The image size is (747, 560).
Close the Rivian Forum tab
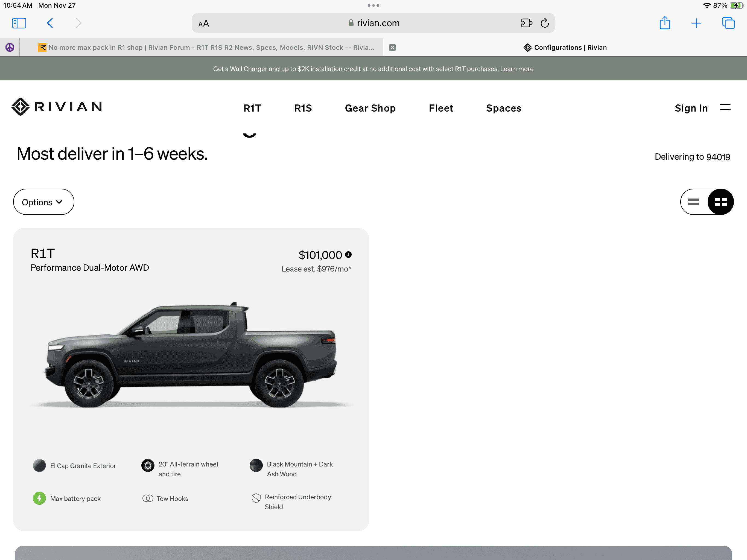point(392,48)
